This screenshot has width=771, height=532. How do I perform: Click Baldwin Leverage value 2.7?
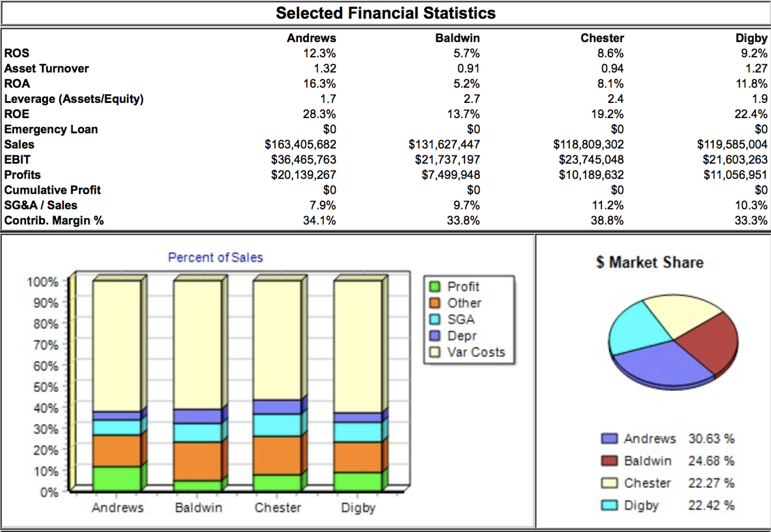click(472, 99)
